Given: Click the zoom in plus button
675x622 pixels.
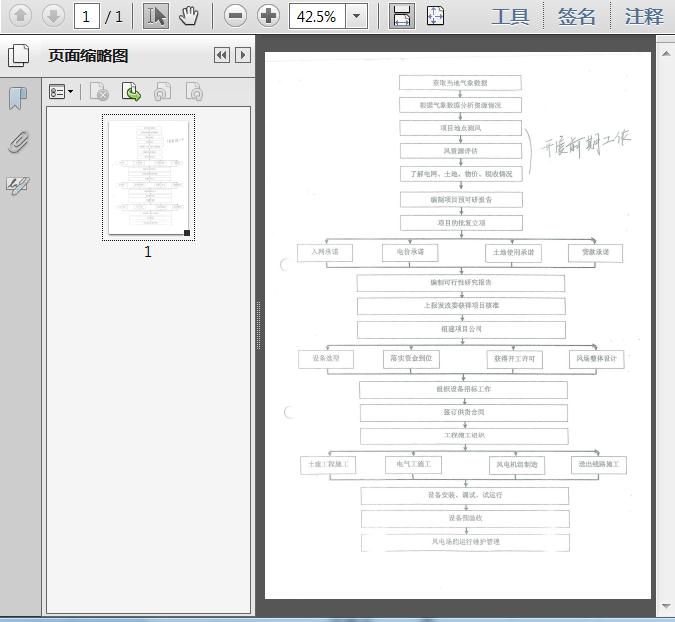Looking at the screenshot, I should pyautogui.click(x=268, y=15).
